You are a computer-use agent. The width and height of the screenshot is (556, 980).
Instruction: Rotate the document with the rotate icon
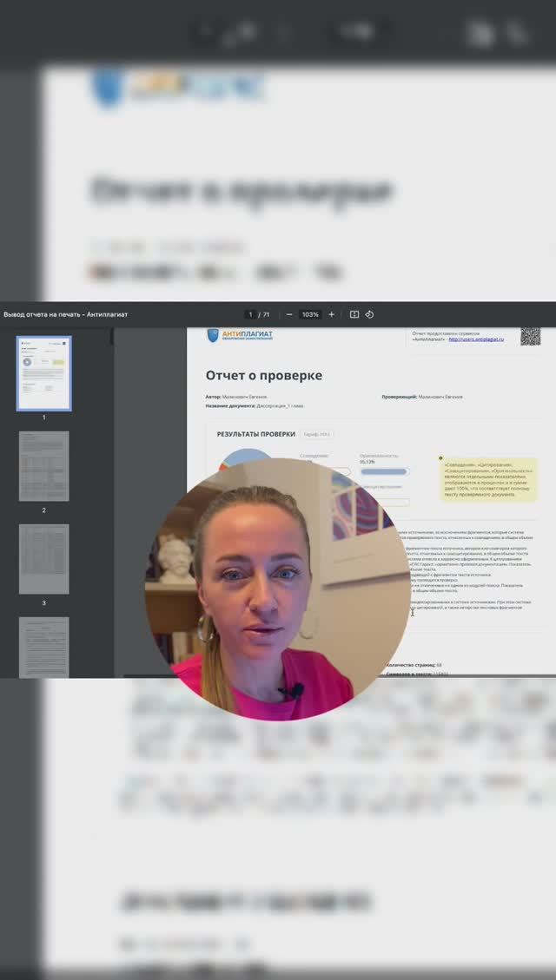point(369,314)
